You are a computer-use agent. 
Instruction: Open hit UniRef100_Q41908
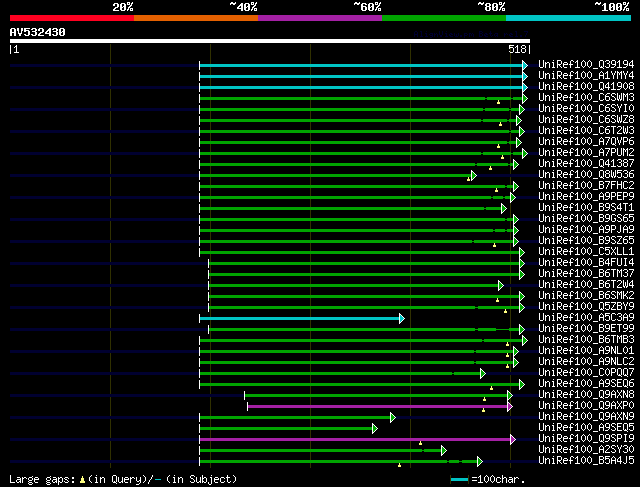point(586,87)
